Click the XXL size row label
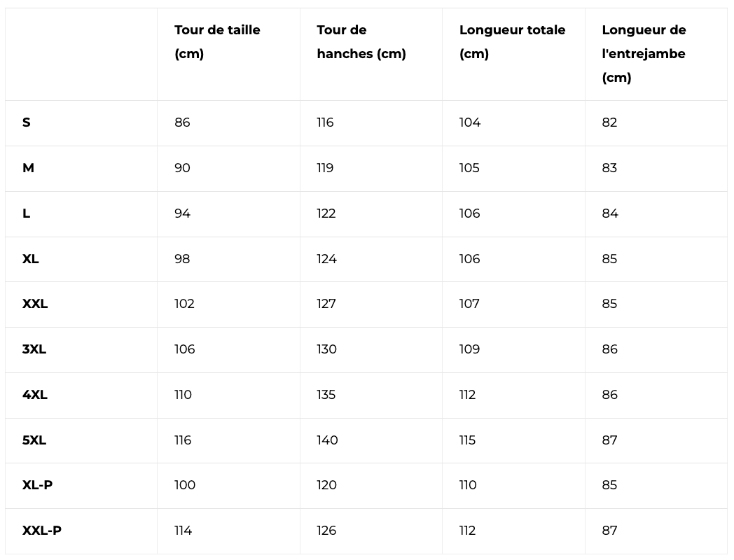 pyautogui.click(x=35, y=304)
